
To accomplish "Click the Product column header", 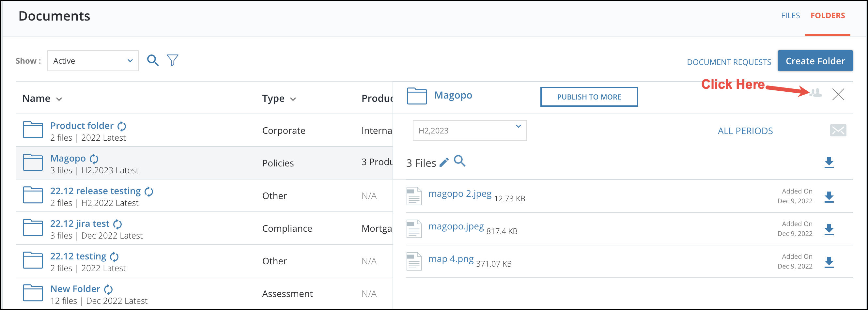I will 377,99.
